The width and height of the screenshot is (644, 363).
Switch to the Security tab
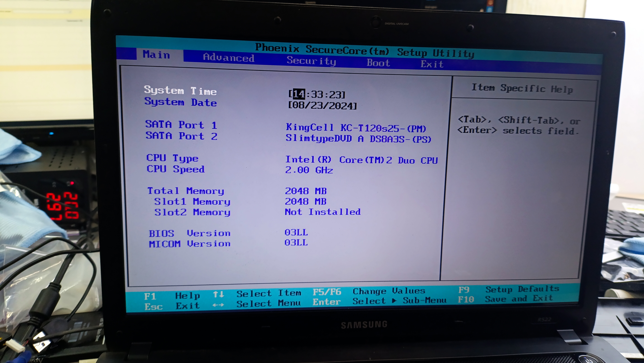(x=311, y=61)
